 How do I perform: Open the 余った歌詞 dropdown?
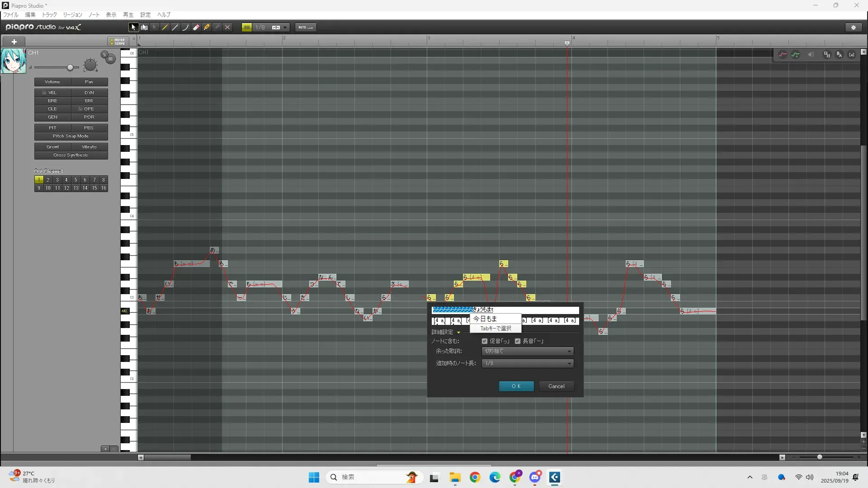tap(528, 351)
